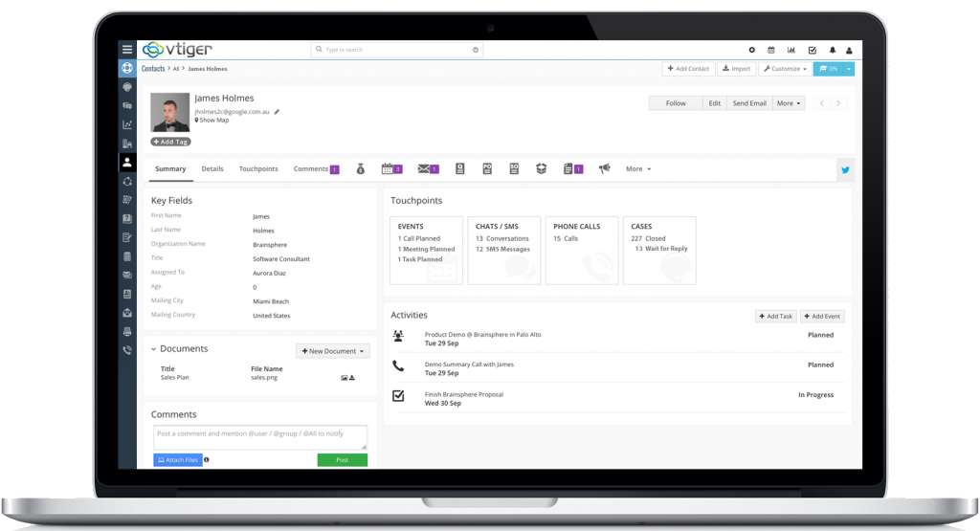Open the notifications bell
Viewport: 980px width, 531px height.
point(832,50)
